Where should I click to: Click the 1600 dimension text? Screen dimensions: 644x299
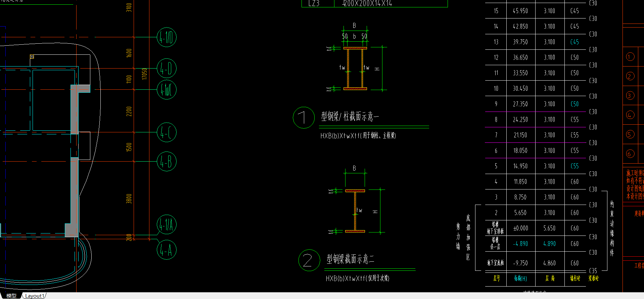[x=129, y=53]
